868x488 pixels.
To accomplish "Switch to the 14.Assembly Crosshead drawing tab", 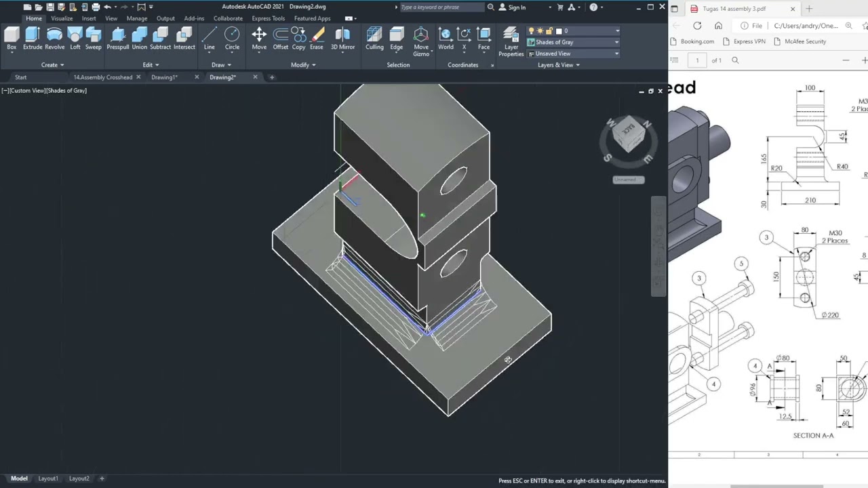I will point(103,77).
